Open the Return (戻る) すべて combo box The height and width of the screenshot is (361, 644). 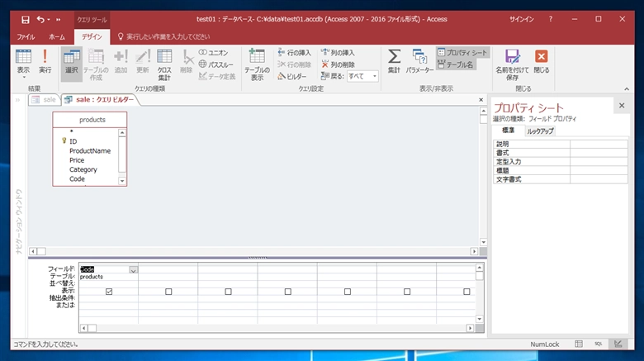pyautogui.click(x=362, y=77)
